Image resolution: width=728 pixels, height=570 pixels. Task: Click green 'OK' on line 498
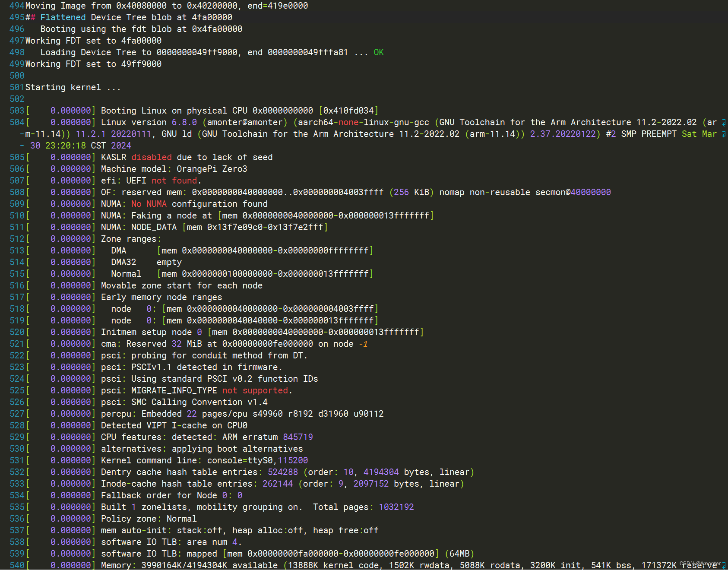click(x=379, y=52)
